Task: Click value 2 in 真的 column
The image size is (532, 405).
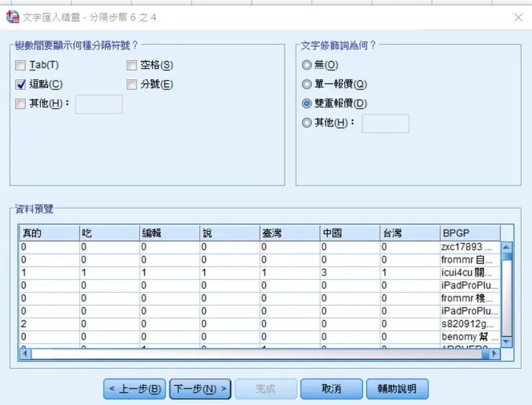Action: click(50, 324)
